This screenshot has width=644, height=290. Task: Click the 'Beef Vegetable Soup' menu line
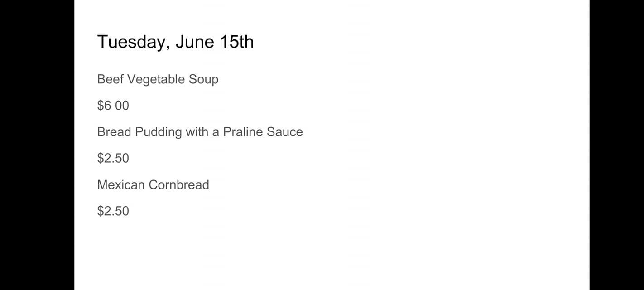[158, 79]
